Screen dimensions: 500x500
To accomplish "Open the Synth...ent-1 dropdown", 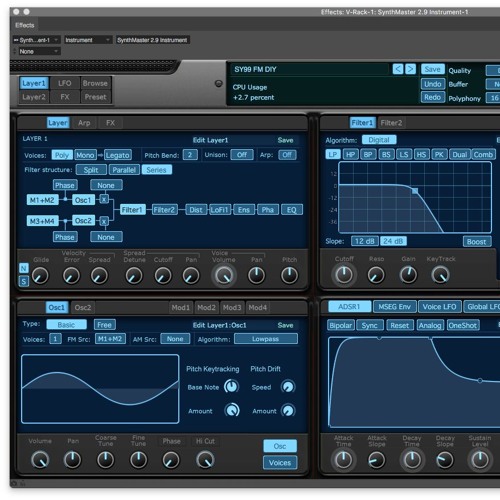I will [x=36, y=40].
